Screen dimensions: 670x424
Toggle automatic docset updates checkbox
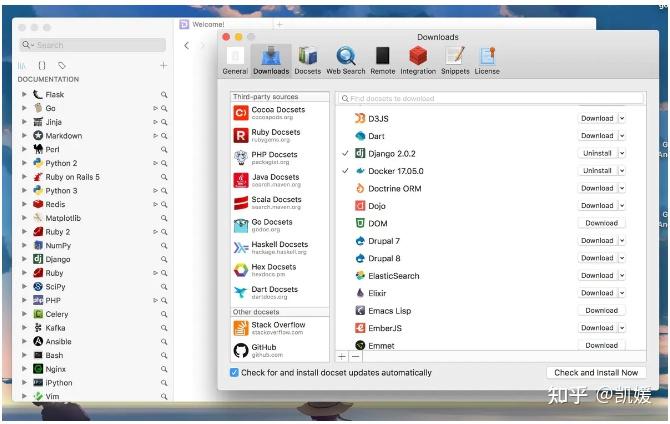click(x=234, y=373)
